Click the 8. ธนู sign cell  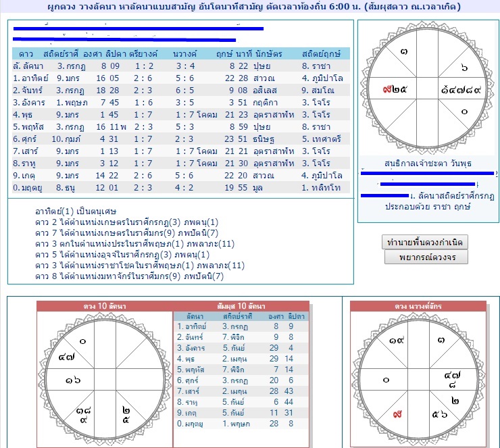(66, 187)
